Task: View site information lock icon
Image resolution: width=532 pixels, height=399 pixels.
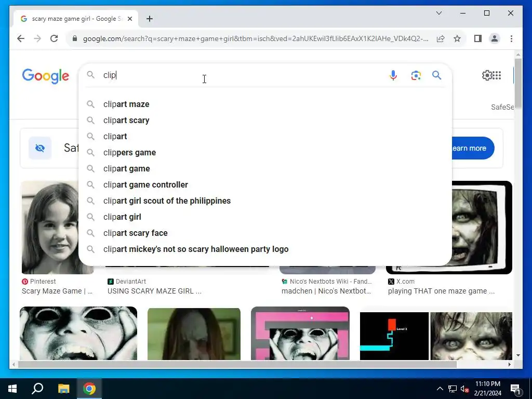Action: pyautogui.click(x=75, y=38)
